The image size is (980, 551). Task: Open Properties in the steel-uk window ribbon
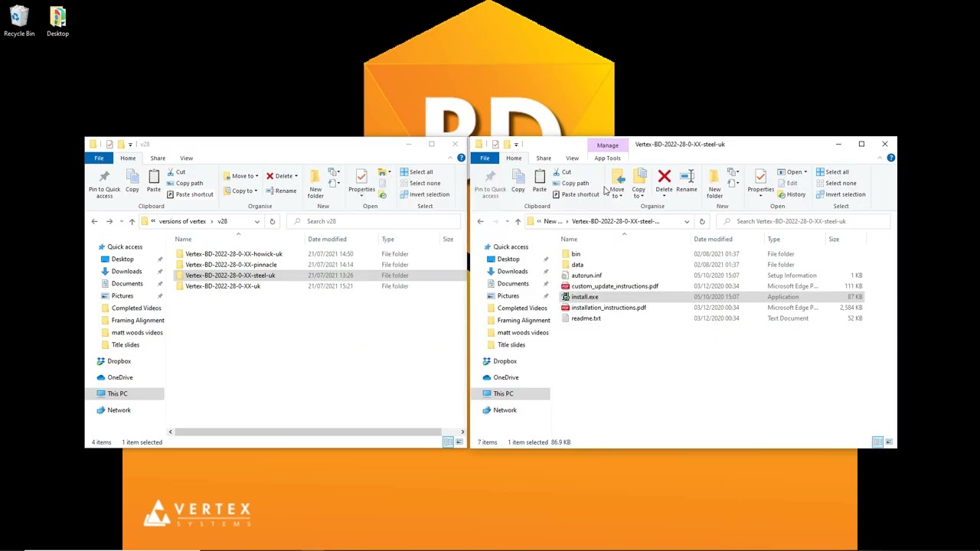760,182
